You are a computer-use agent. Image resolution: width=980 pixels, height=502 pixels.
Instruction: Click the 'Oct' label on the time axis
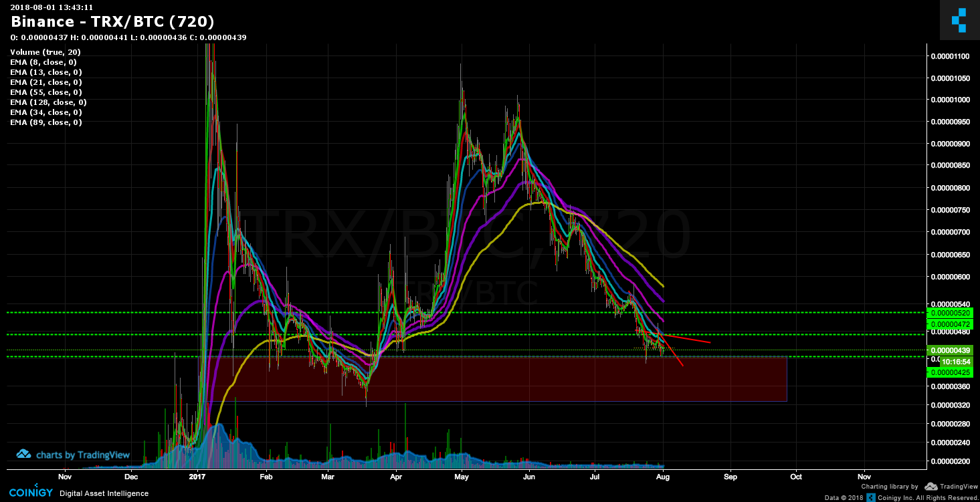coord(796,477)
